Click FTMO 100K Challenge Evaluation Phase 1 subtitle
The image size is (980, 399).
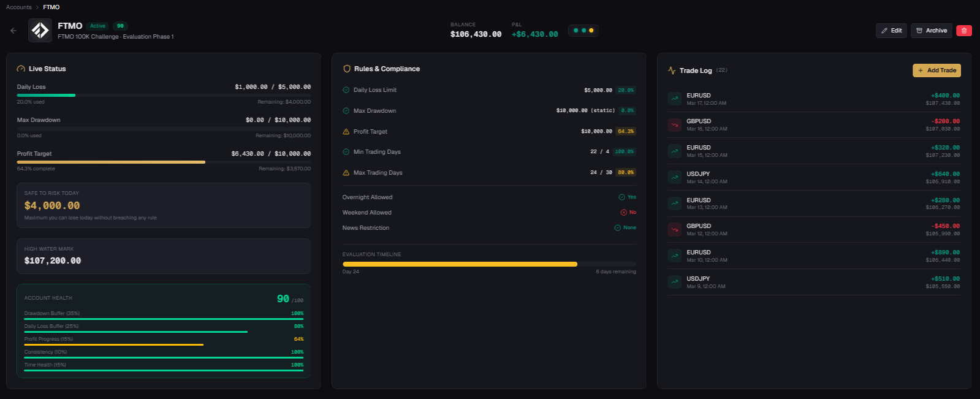tap(116, 37)
